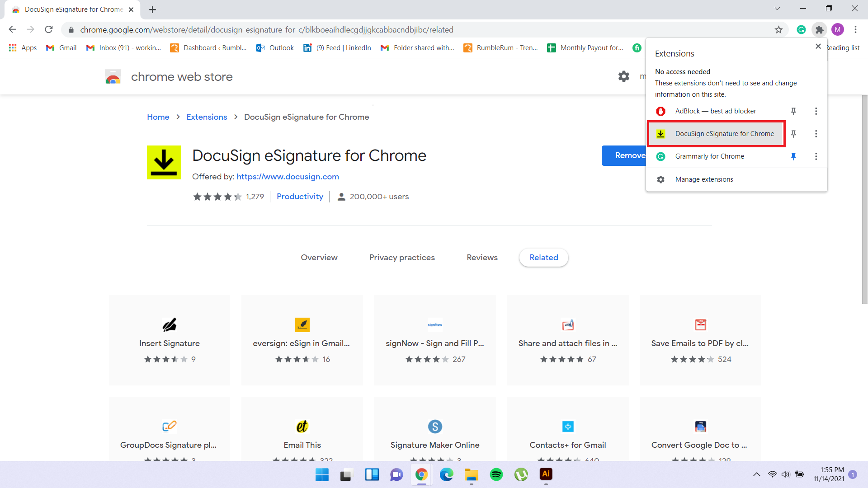Open Adobe Illustrator from taskbar
This screenshot has width=868, height=488.
(x=546, y=474)
